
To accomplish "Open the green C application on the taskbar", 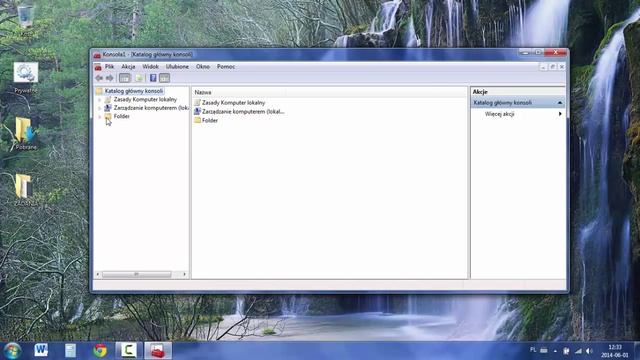I will tap(128, 350).
